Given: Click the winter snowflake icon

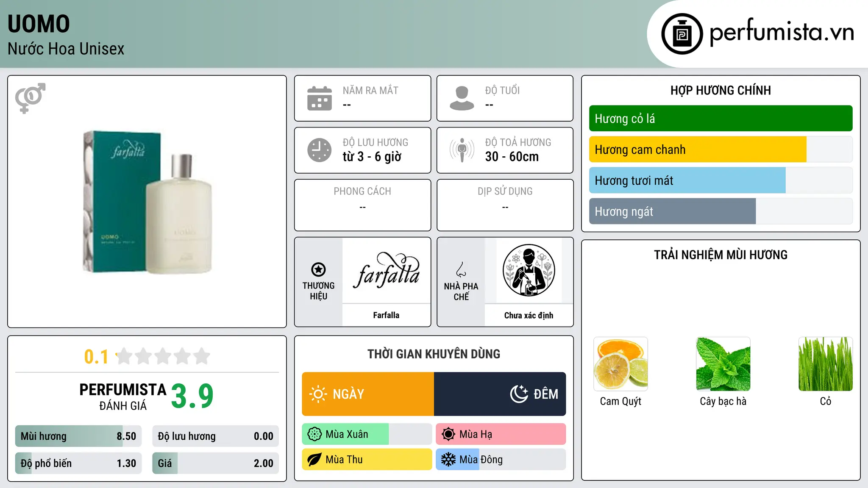Looking at the screenshot, I should point(448,460).
